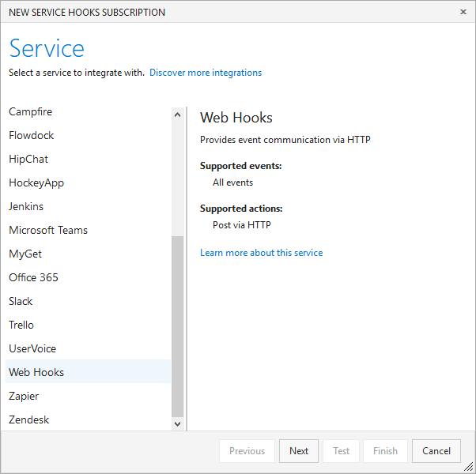This screenshot has height=474, width=476.
Task: Select the Jenkins service entry
Action: coord(26,207)
